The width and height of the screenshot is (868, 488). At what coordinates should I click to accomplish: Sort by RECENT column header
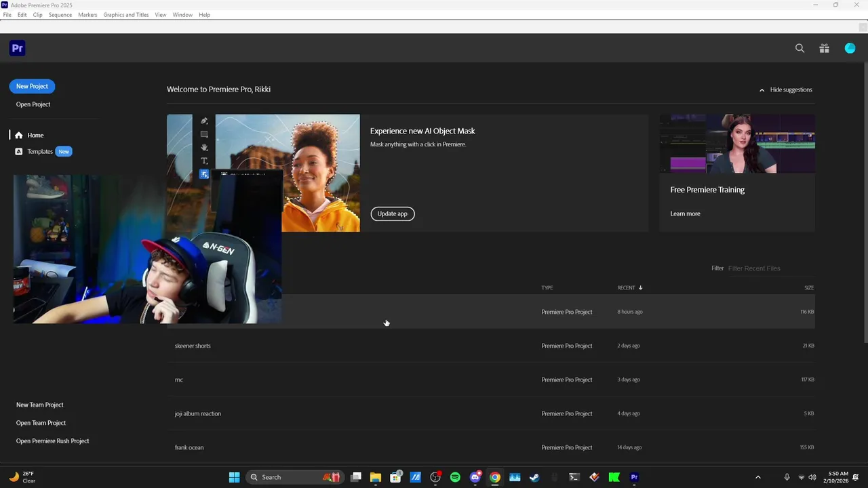point(629,287)
